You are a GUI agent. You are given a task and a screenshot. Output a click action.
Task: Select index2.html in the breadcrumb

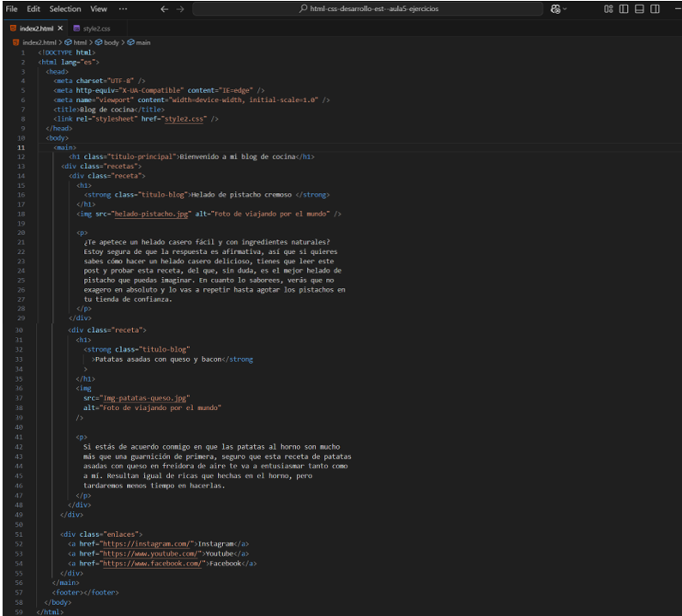click(x=39, y=42)
